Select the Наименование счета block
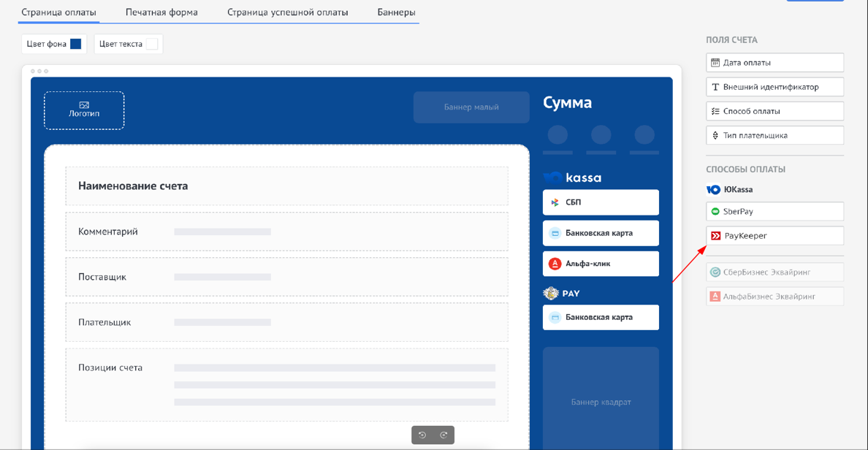This screenshot has height=450, width=868. [286, 186]
